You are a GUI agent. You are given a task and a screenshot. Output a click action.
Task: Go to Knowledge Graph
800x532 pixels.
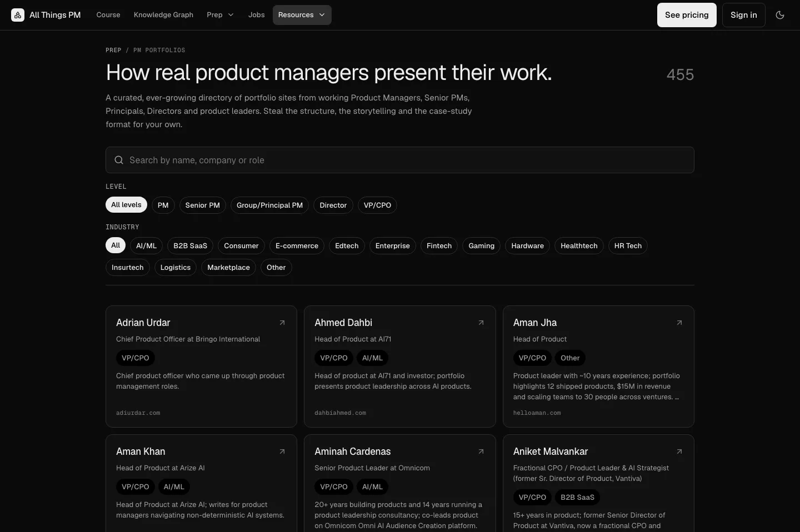point(163,15)
